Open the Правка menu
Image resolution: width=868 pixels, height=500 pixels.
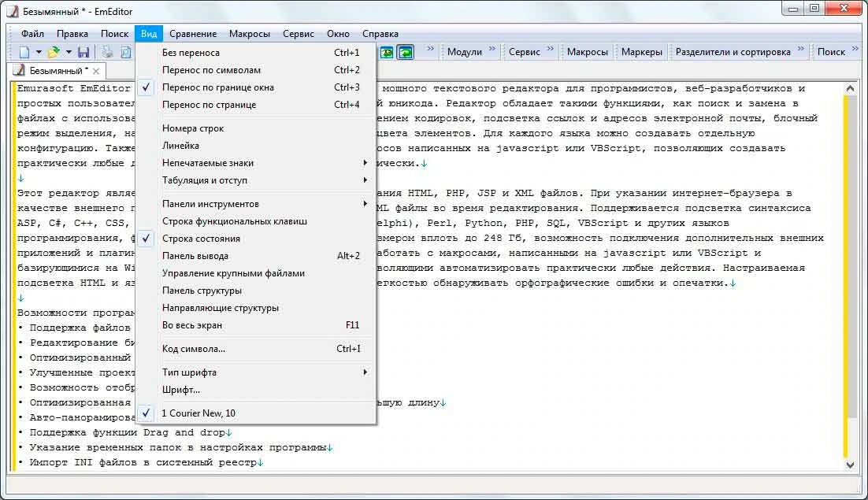pyautogui.click(x=72, y=34)
